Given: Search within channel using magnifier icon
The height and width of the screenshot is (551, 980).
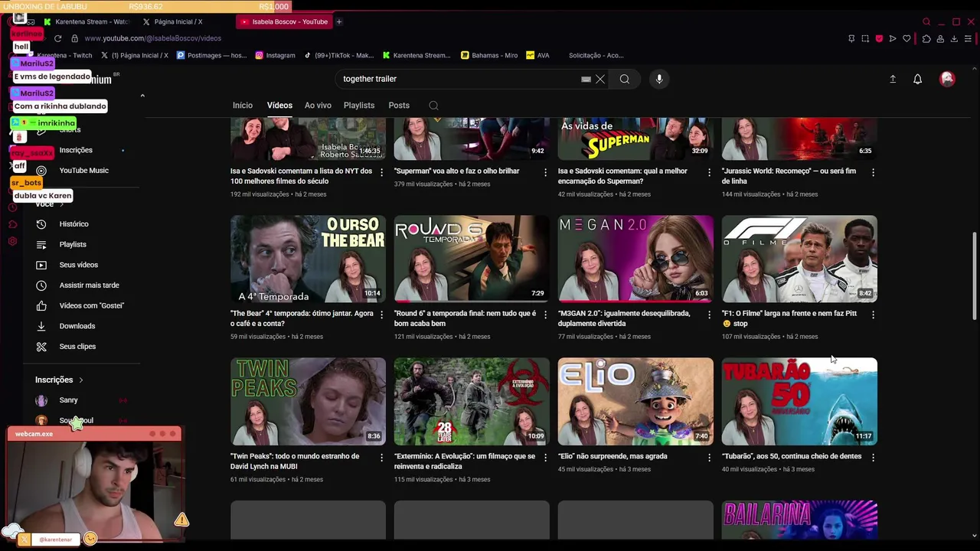Looking at the screenshot, I should [433, 106].
